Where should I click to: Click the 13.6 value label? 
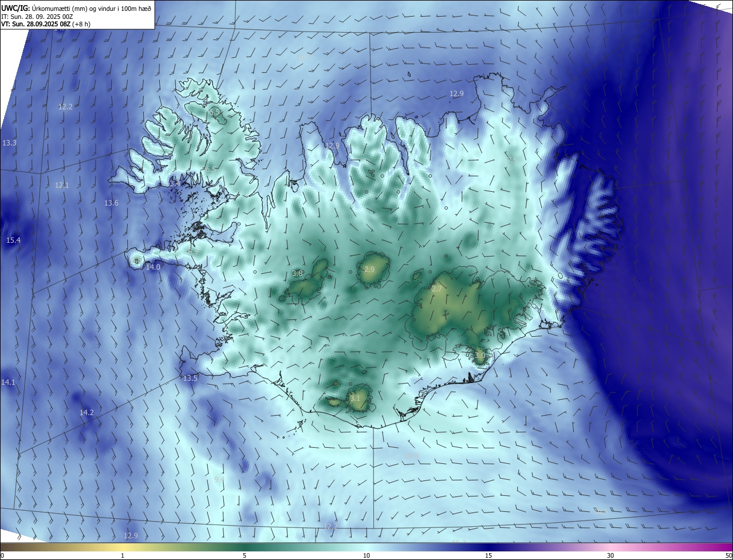tap(111, 203)
